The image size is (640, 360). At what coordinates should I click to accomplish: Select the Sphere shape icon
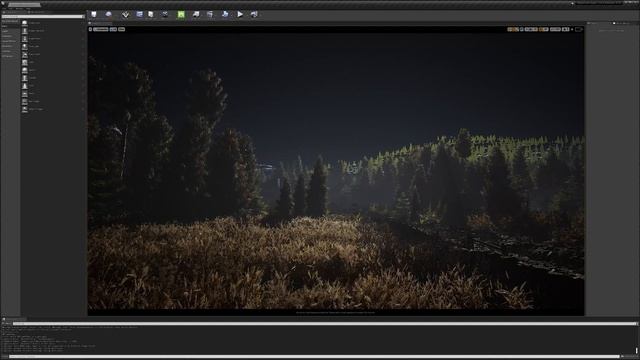tap(25, 70)
